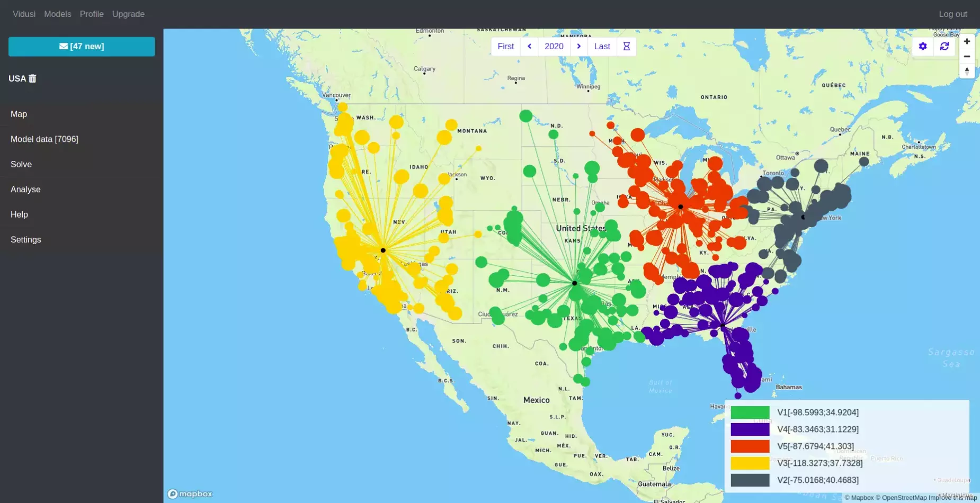Click the green V1 legend swatch
This screenshot has height=503, width=980.
tap(750, 412)
